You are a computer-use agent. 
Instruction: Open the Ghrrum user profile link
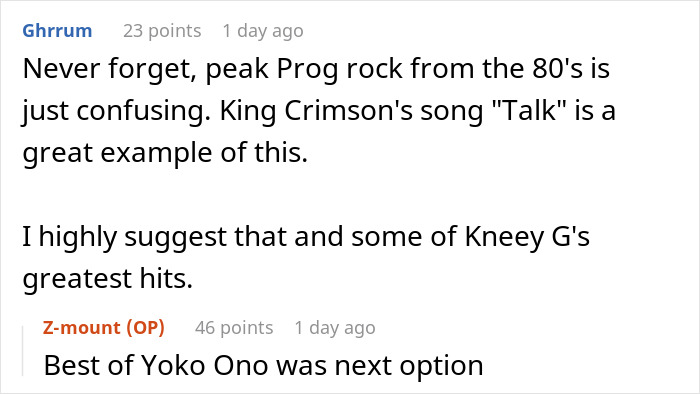click(57, 31)
